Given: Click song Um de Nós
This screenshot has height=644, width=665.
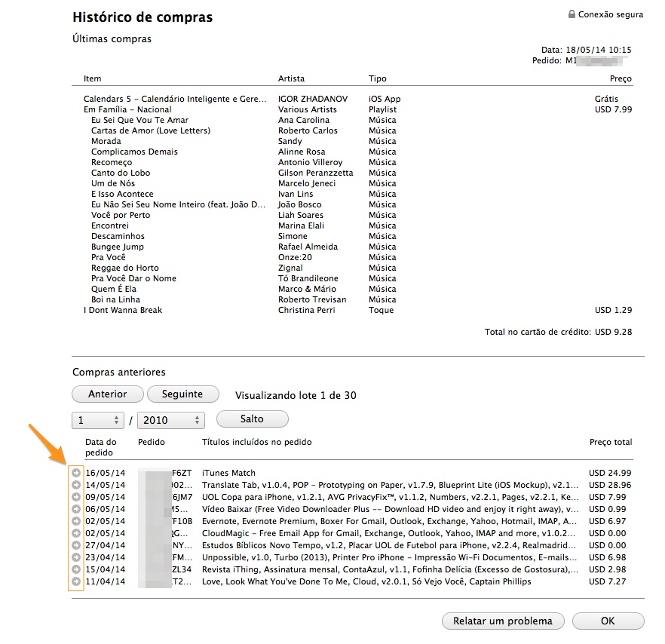Looking at the screenshot, I should pyautogui.click(x=113, y=183).
